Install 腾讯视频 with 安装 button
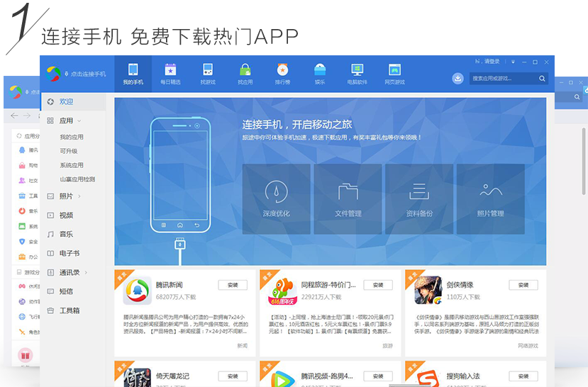The width and height of the screenshot is (588, 387). [x=378, y=376]
